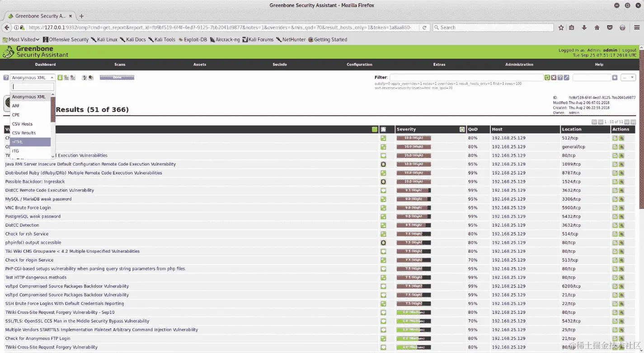Open the VNC Brute Force Login result
The height and width of the screenshot is (353, 644).
tap(28, 208)
